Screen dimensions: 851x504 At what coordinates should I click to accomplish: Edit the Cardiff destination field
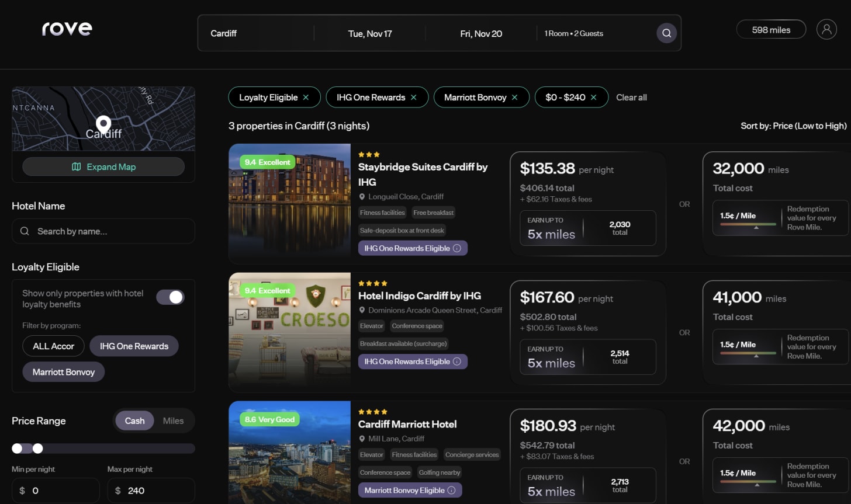click(256, 33)
